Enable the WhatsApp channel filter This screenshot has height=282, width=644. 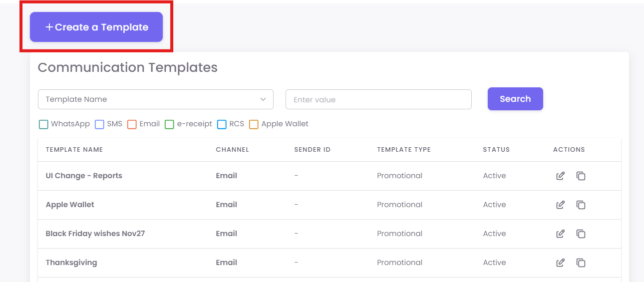43,124
